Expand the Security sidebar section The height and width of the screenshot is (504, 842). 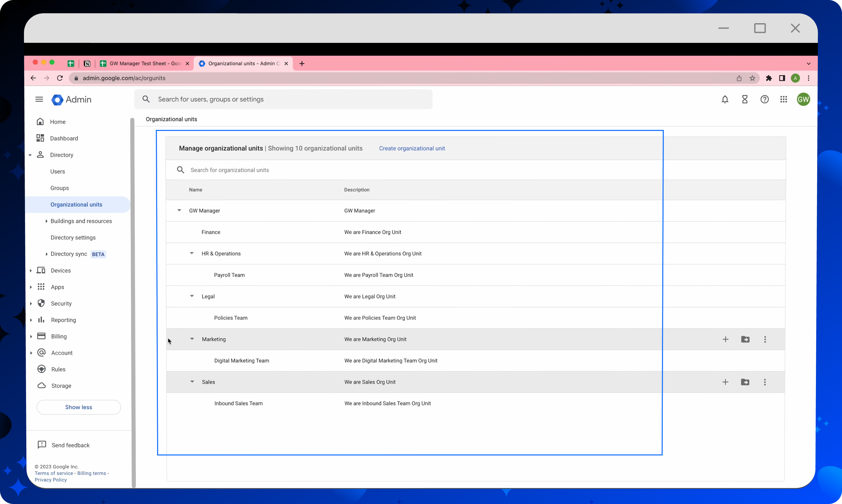pyautogui.click(x=30, y=304)
